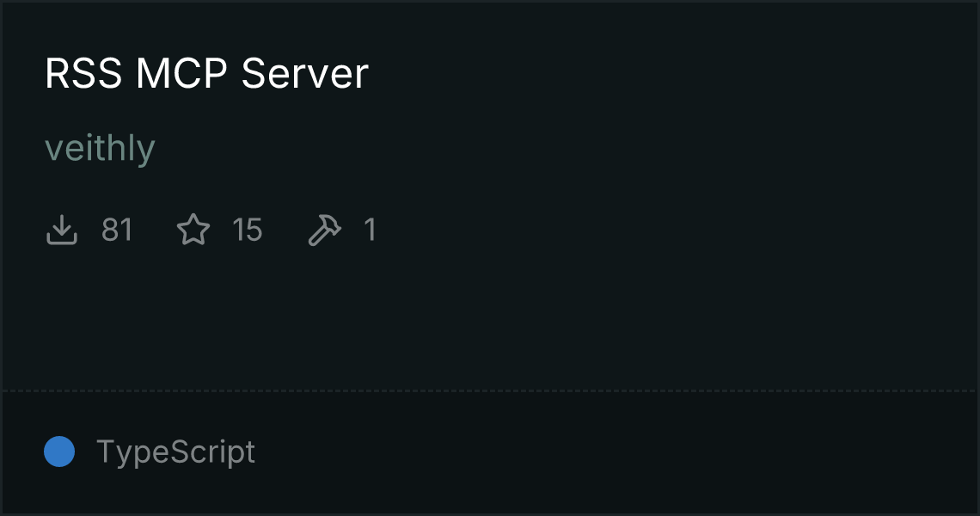Select the stars stat showing 15
The width and height of the screenshot is (980, 516).
click(219, 230)
